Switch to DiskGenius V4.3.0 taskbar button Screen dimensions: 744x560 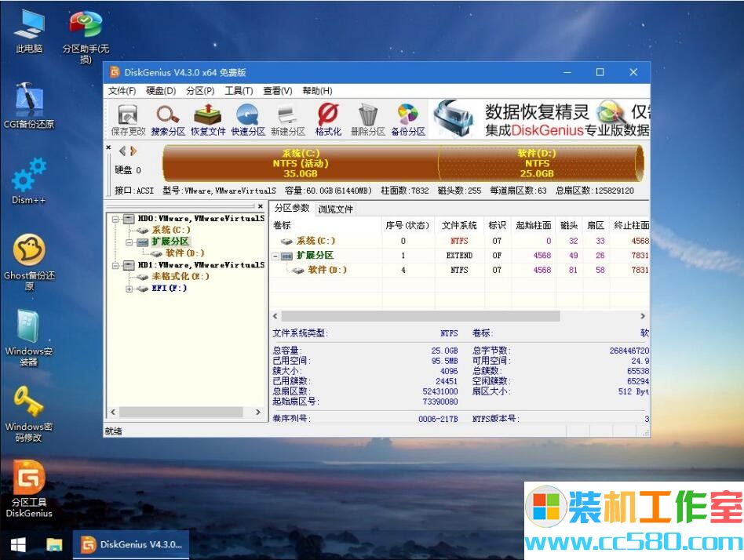(x=131, y=545)
